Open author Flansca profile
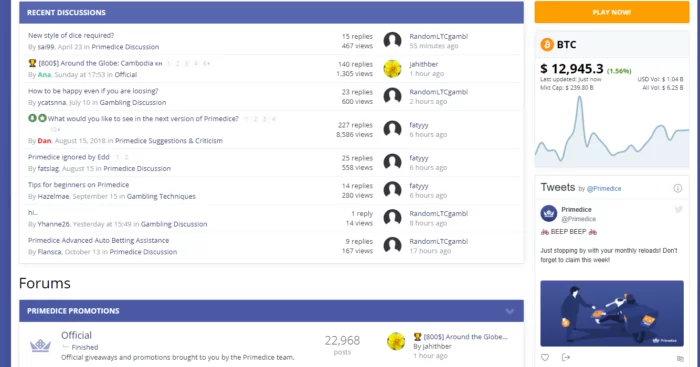 click(x=49, y=252)
